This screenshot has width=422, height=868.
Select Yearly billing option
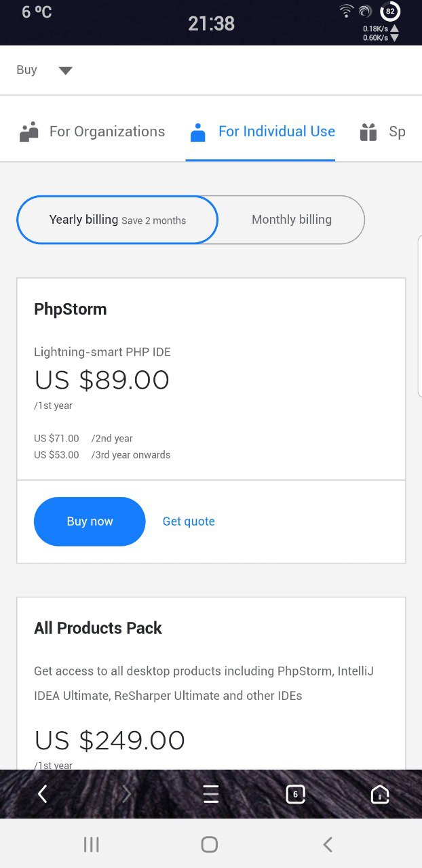point(117,220)
